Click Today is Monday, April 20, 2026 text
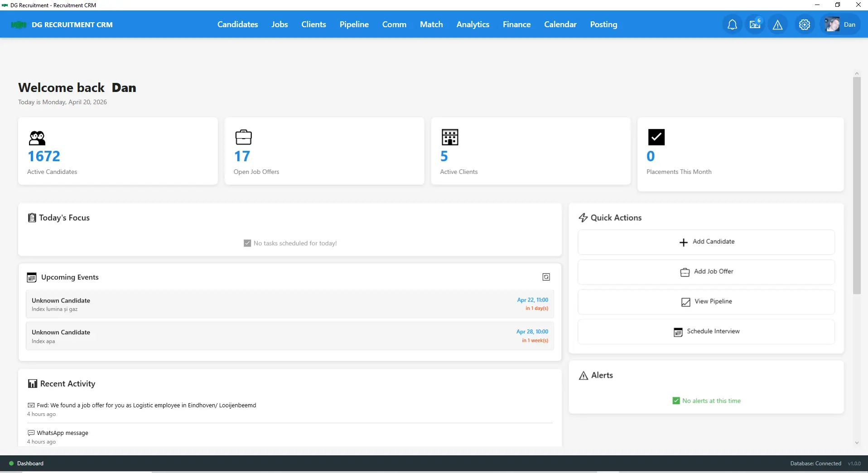This screenshot has height=473, width=868. click(63, 102)
